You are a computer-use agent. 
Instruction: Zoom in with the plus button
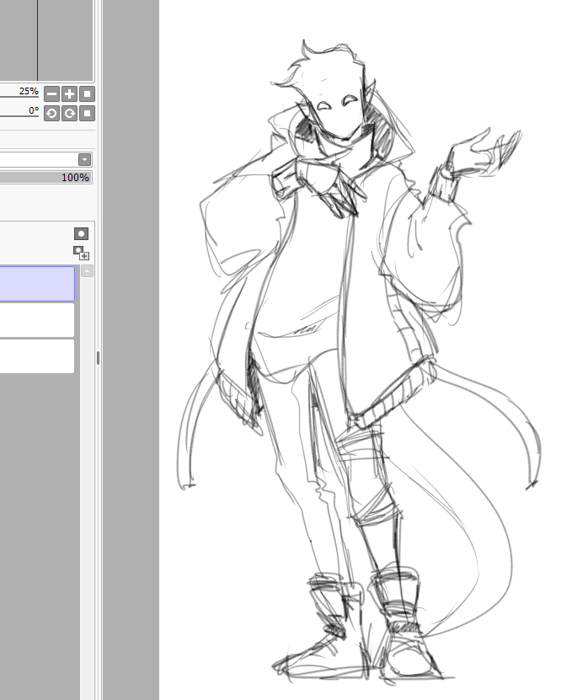pyautogui.click(x=70, y=94)
